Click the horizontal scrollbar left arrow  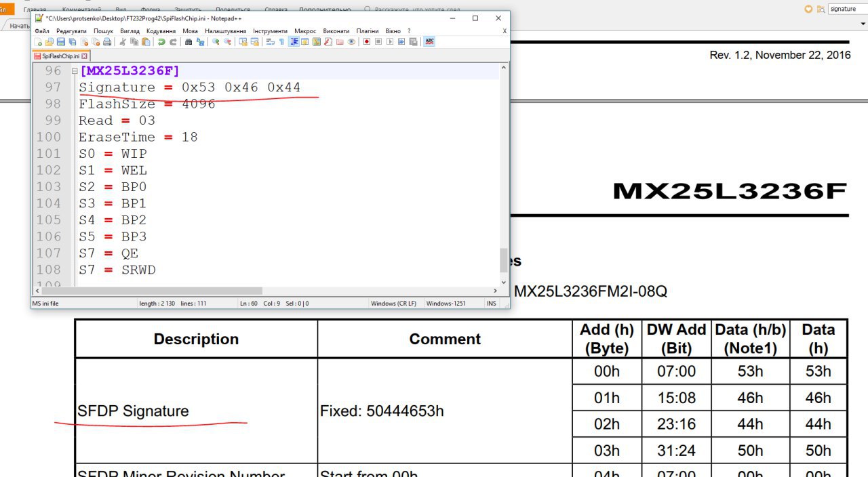click(37, 291)
